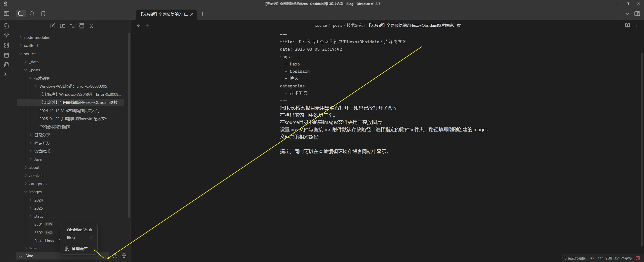Viewport: 644px width, 262px height.
Task: Toggle the right sidebar
Action: pos(637,14)
